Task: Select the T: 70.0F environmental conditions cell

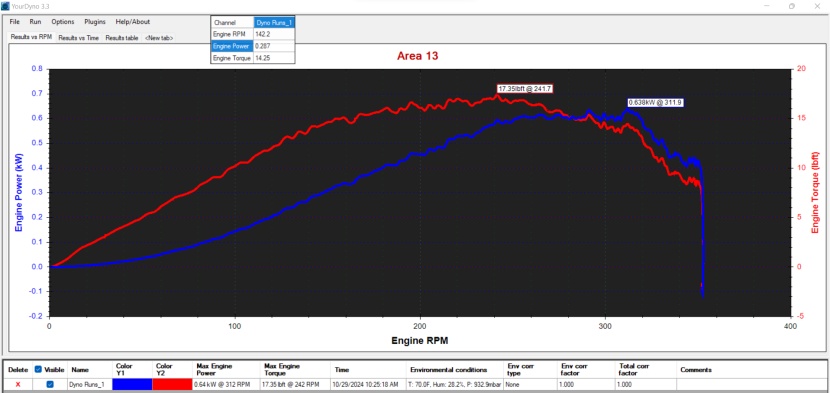Action: coord(455,385)
